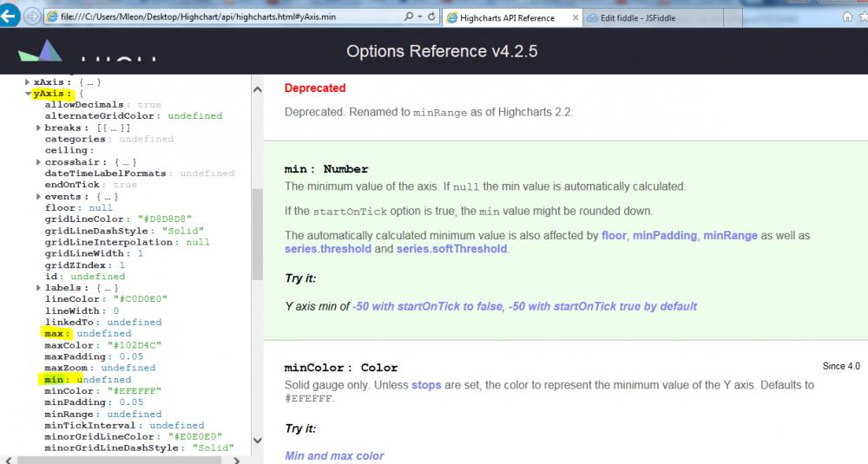Select minPadding option in tree
Screen dimensions: 868x464
coord(75,402)
